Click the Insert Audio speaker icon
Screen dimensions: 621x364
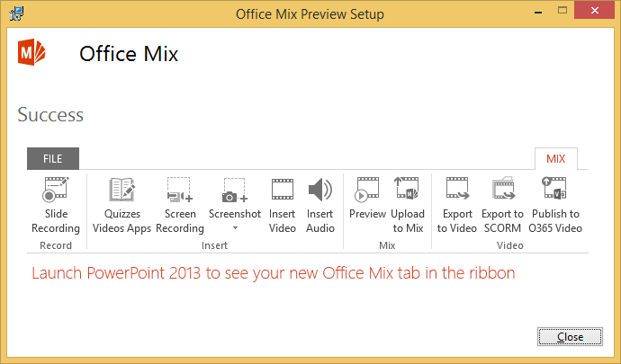[x=320, y=191]
